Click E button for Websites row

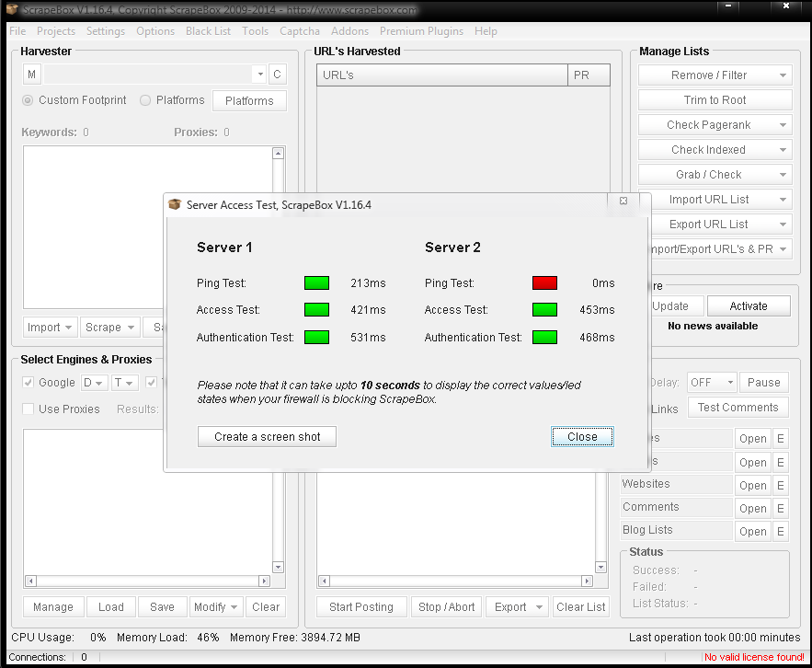781,486
